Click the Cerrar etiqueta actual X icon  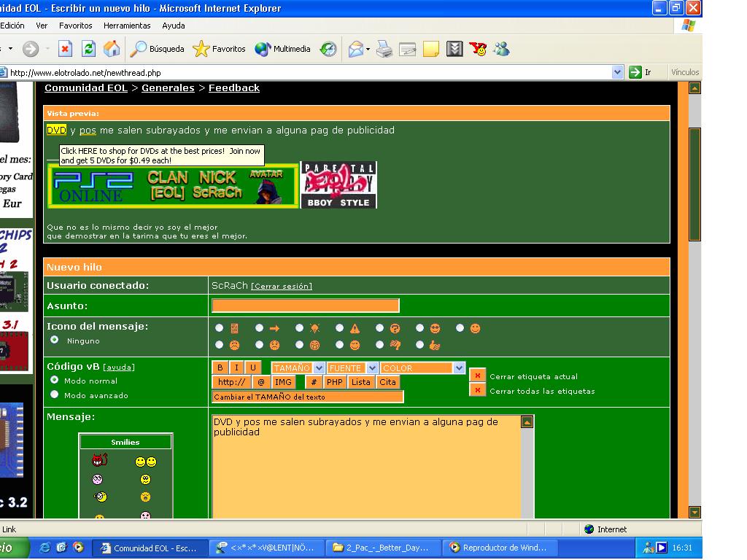tap(477, 376)
